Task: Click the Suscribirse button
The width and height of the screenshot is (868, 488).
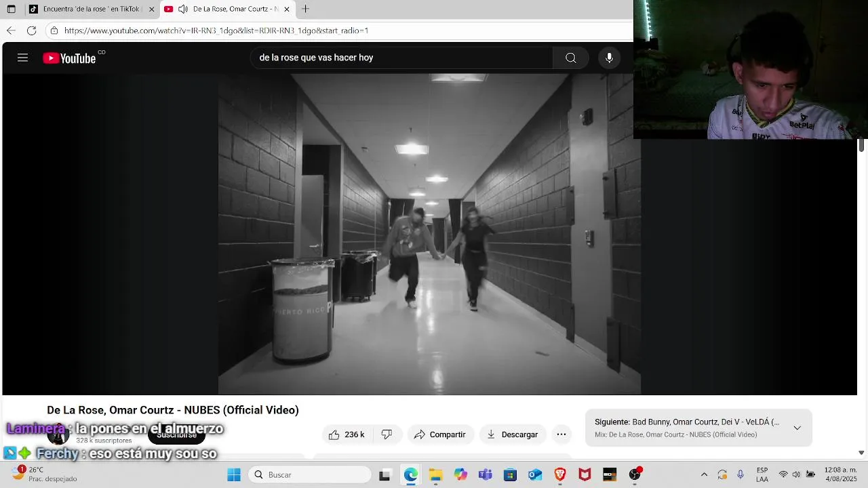Action: [176, 434]
